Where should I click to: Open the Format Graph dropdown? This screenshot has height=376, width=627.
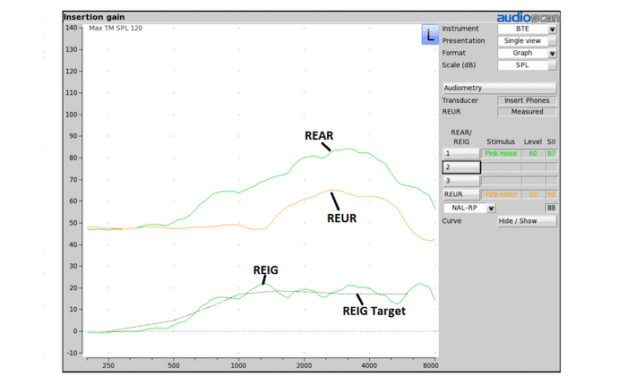pos(527,53)
